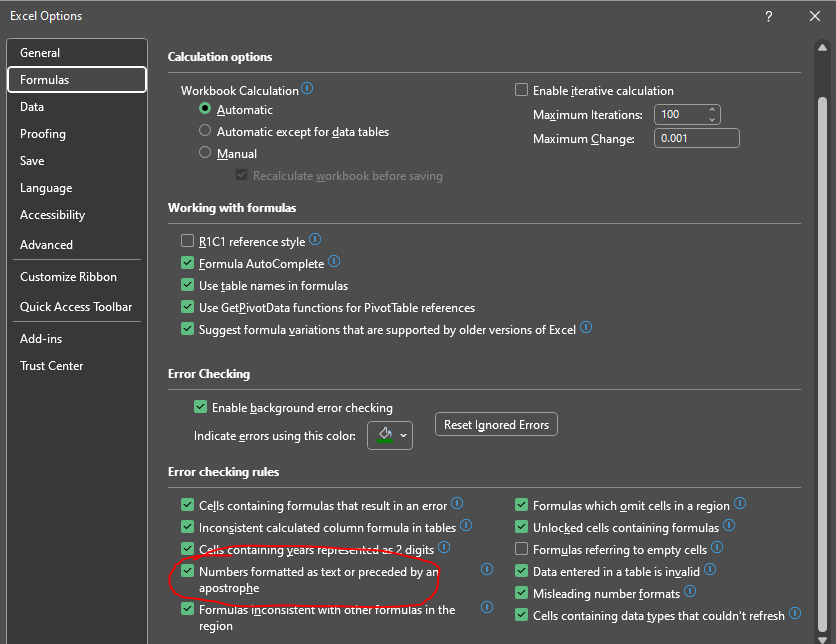Open Customize Ribbon category

coord(77,277)
